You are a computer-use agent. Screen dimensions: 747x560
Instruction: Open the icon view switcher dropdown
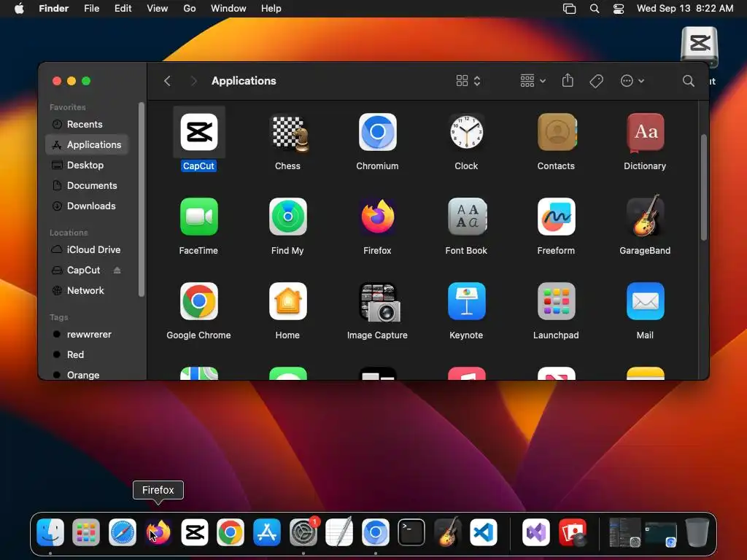[x=468, y=81]
